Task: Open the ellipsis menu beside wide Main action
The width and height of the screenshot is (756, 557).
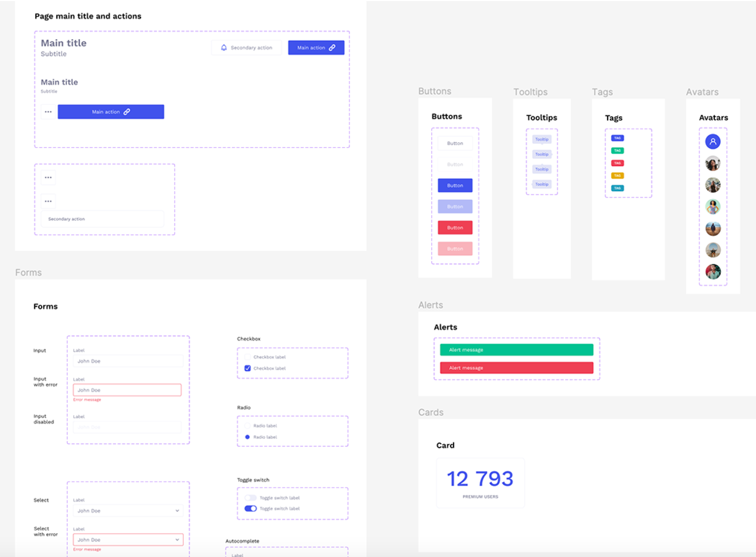Action: (x=48, y=112)
